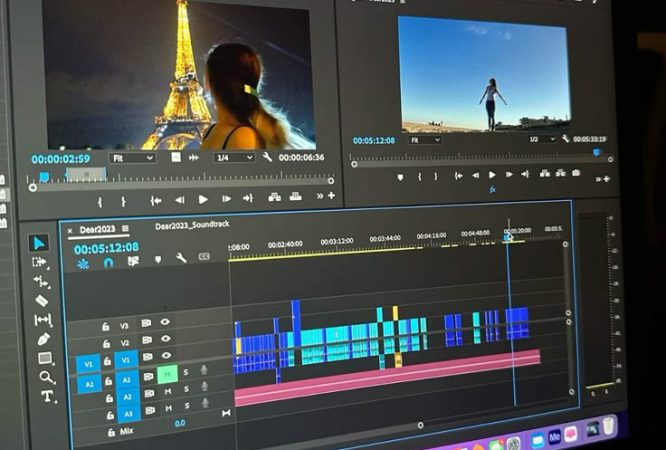The height and width of the screenshot is (450, 666).
Task: Select the Selection arrow tool
Action: [39, 242]
